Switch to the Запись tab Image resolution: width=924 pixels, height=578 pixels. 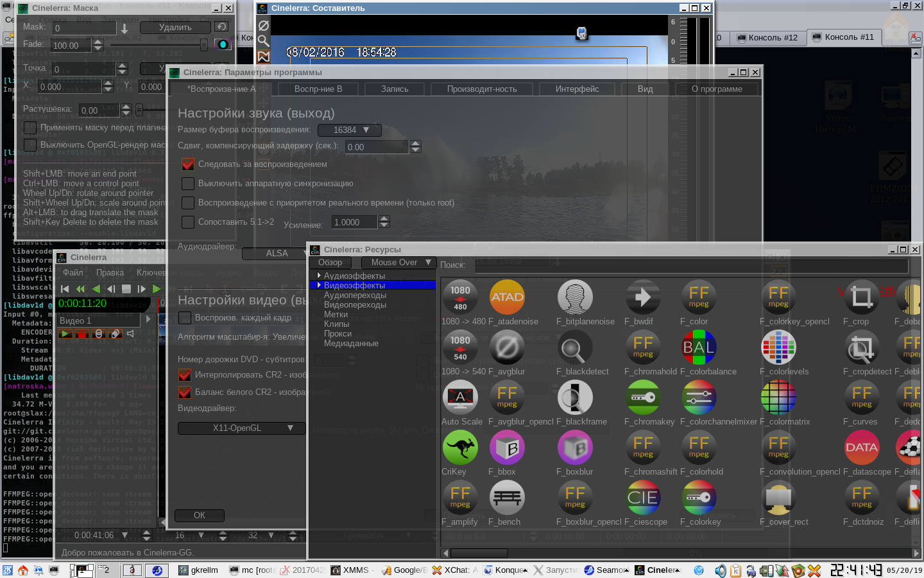pyautogui.click(x=395, y=89)
